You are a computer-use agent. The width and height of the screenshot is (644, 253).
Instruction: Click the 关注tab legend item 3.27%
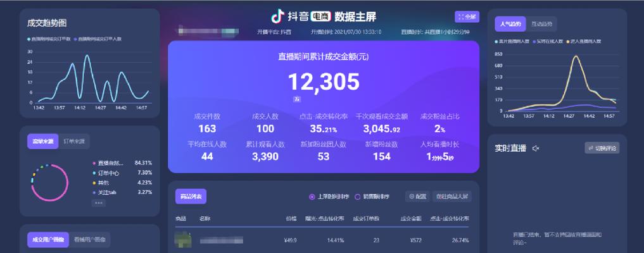pos(122,192)
